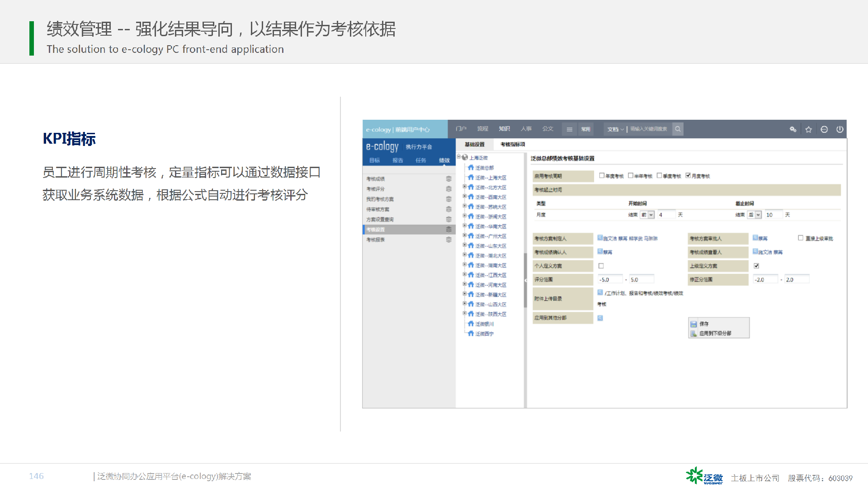This screenshot has height=488, width=868.
Task: Open the 报告 tab in e-cology panel
Action: click(x=398, y=160)
